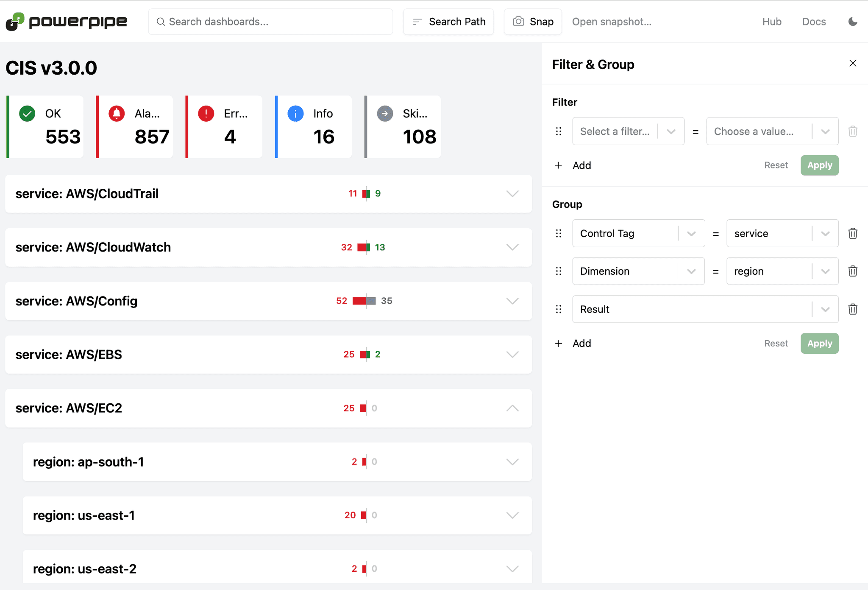Open the Control Tag dropdown
868x590 pixels.
[x=638, y=233]
